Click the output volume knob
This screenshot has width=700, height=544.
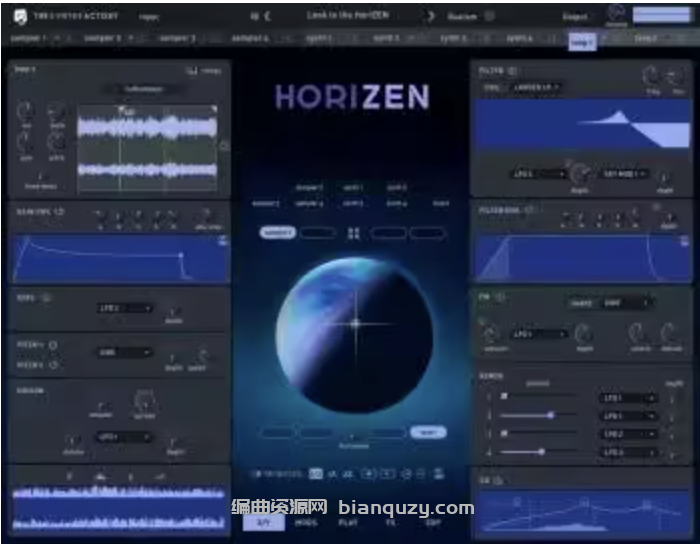click(617, 14)
